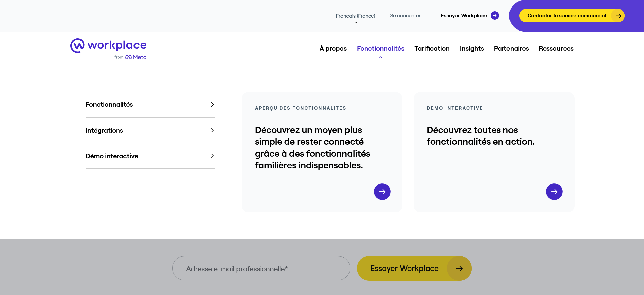Click the arrow circle on the Aperçu des fonctionnalités card
This screenshot has width=644, height=295.
click(x=382, y=192)
